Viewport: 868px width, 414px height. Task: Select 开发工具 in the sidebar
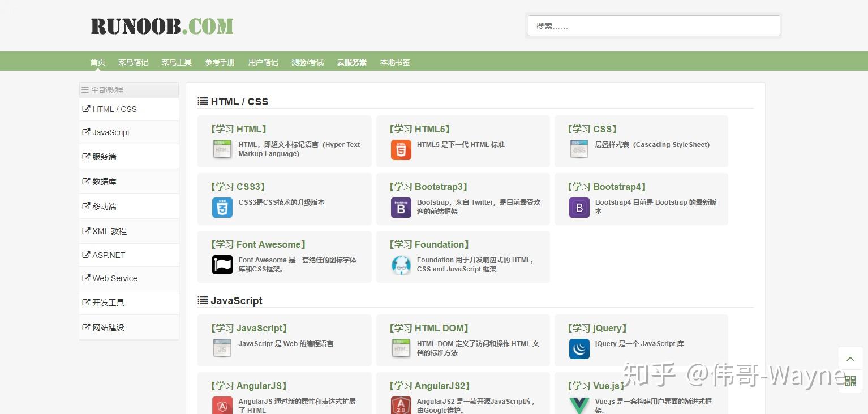129,303
